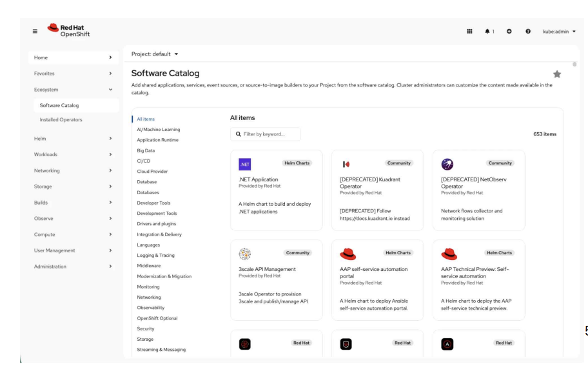Viewport: 588px width, 373px height.
Task: Filter by Monitoring category
Action: [x=148, y=287]
